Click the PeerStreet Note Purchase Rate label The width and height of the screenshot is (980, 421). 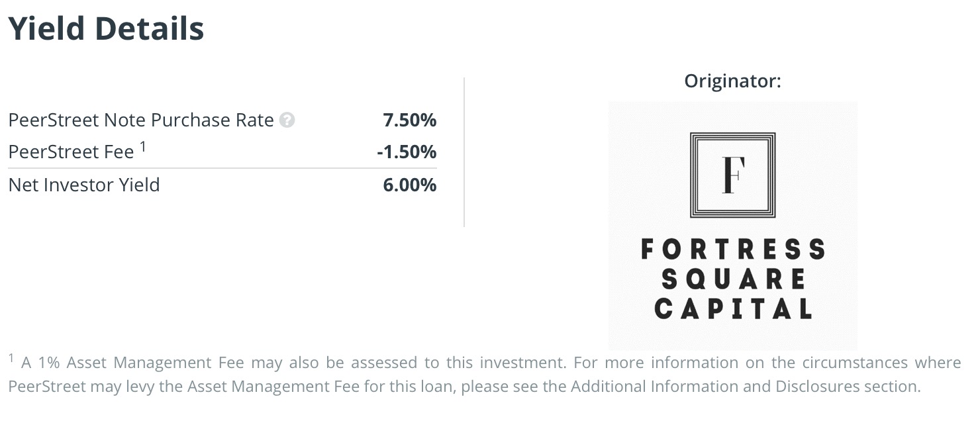tap(141, 120)
